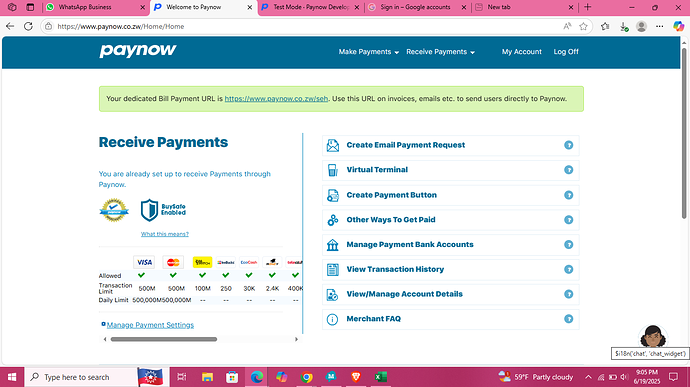Image resolution: width=690 pixels, height=387 pixels.
Task: Click the What this means? link
Action: (165, 234)
